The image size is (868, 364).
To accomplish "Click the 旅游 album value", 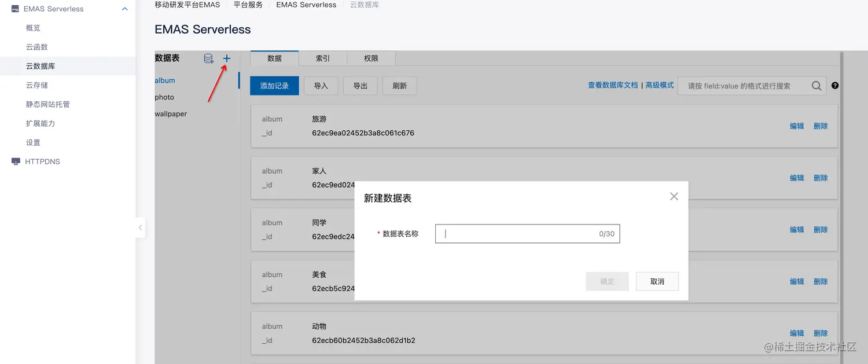I will click(x=319, y=119).
